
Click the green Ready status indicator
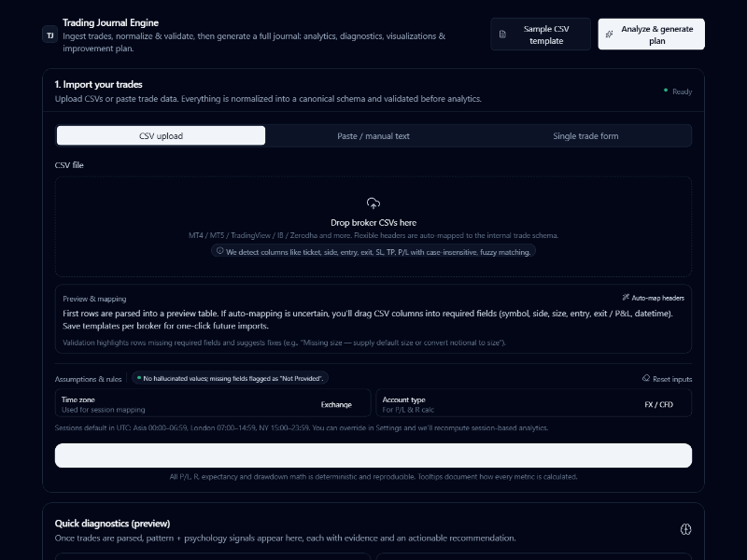point(666,91)
